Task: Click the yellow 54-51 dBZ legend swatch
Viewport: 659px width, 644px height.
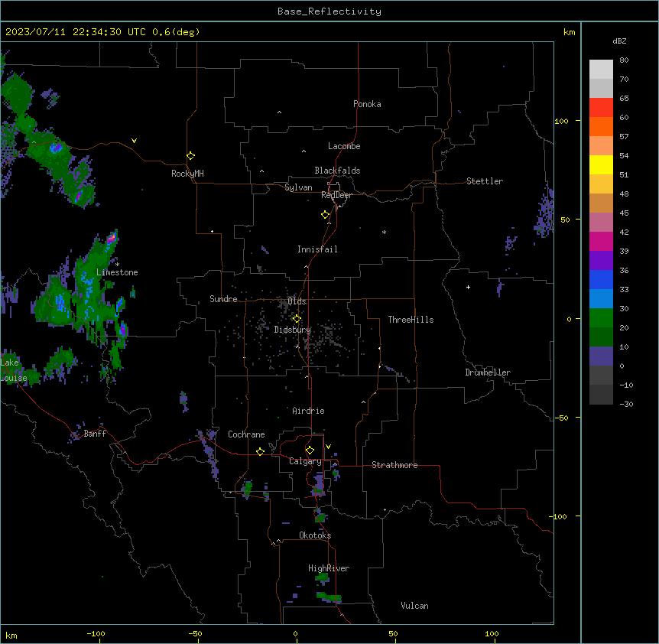Action: coord(601,164)
